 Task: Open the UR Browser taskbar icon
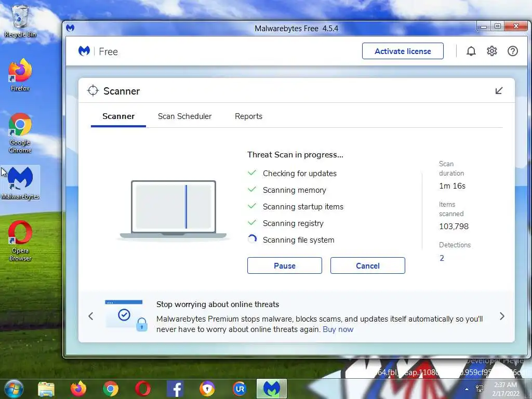click(240, 389)
